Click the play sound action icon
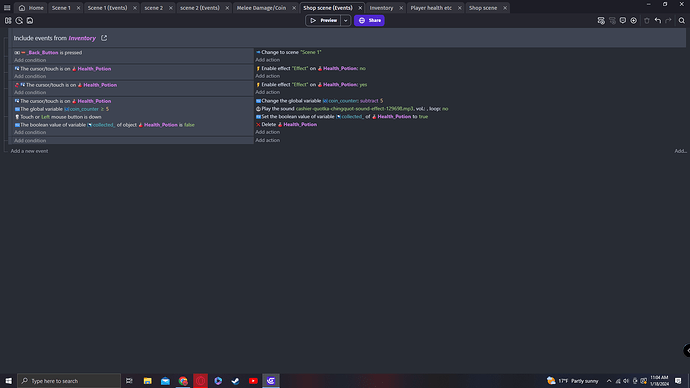Viewport: 690px width, 388px height. coord(258,109)
